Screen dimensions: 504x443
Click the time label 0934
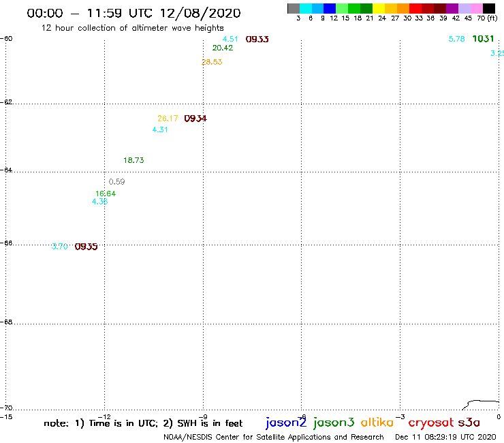click(x=195, y=119)
